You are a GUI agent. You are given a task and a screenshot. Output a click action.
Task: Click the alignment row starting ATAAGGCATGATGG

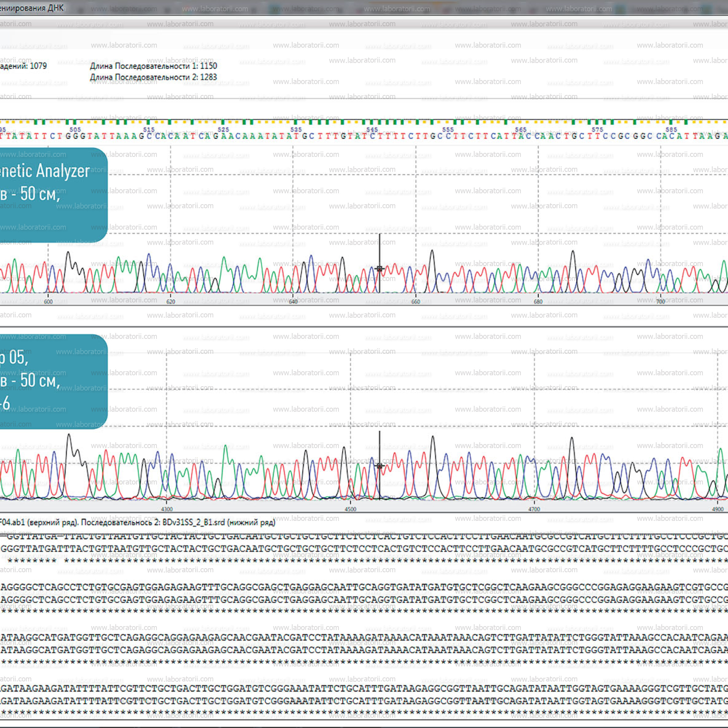pyautogui.click(x=364, y=637)
